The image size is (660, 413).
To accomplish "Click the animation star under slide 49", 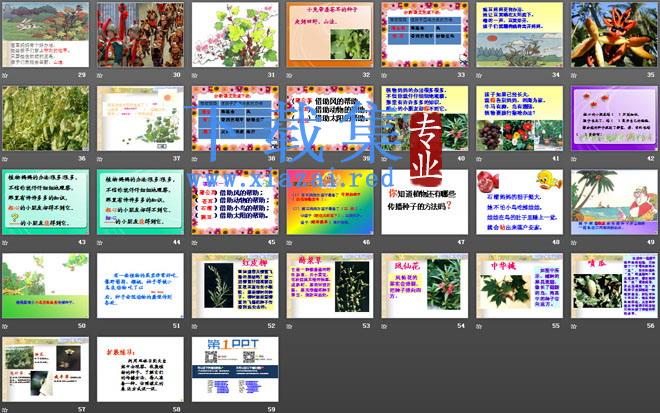I will [574, 243].
